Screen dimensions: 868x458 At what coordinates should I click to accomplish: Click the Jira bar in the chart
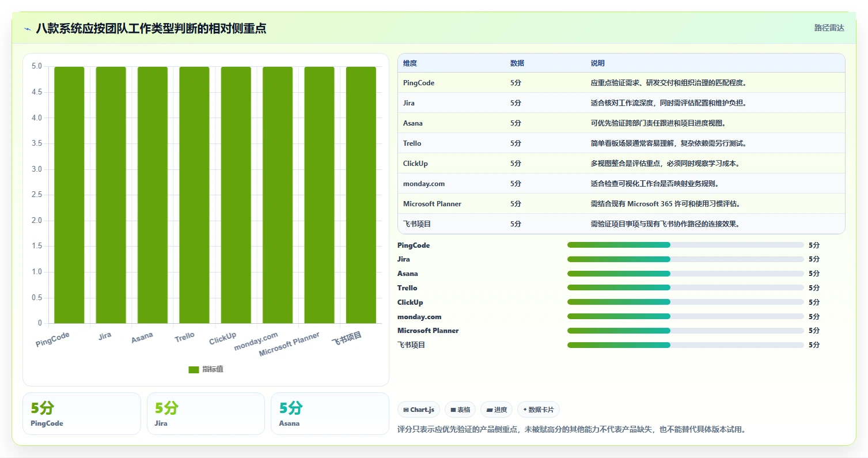coord(111,195)
